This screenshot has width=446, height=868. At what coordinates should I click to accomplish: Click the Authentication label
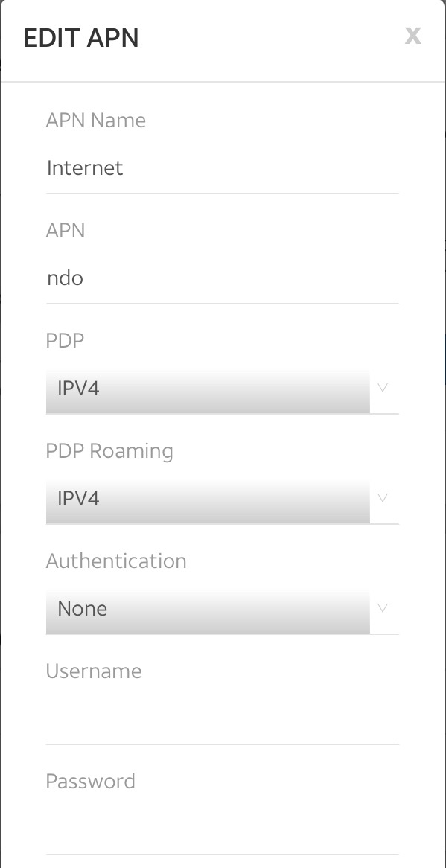116,561
